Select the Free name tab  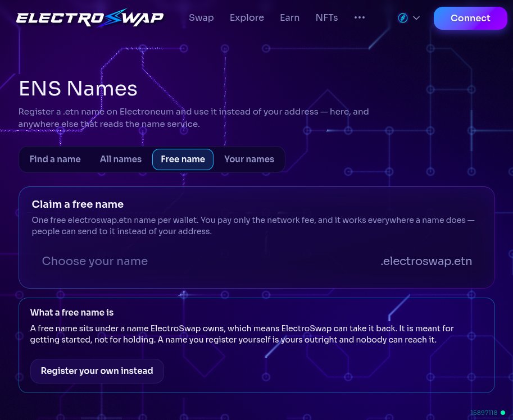[183, 159]
